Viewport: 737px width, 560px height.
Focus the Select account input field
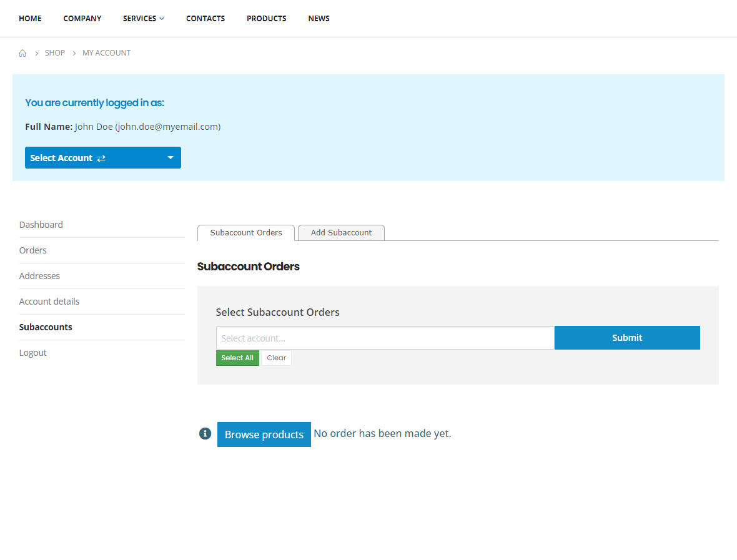pos(385,338)
